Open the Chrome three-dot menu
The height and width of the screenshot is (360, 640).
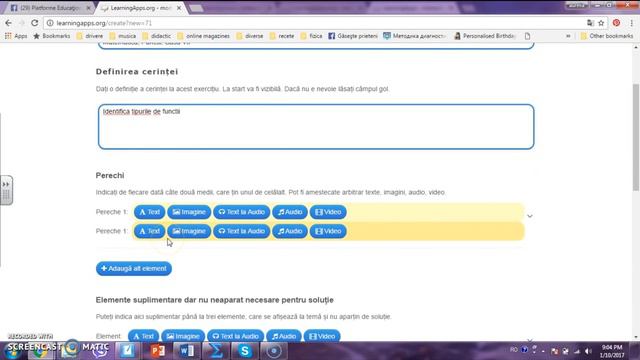pos(631,23)
